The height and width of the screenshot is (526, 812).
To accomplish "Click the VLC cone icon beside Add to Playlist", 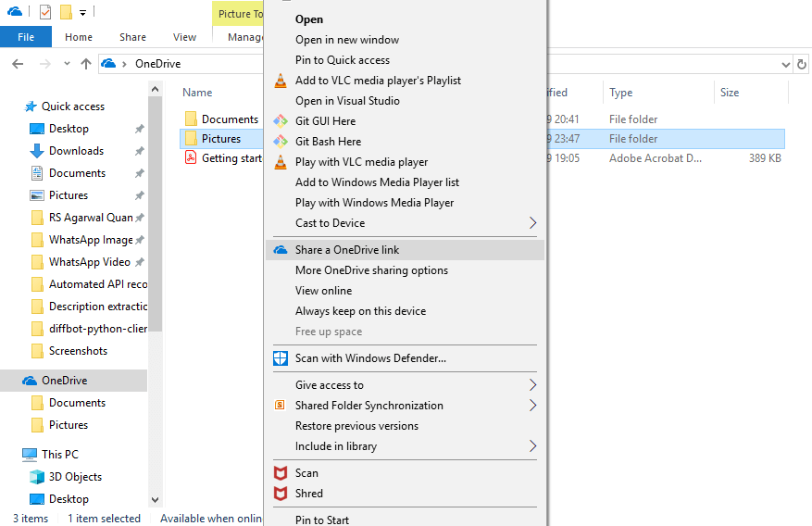I will (281, 81).
